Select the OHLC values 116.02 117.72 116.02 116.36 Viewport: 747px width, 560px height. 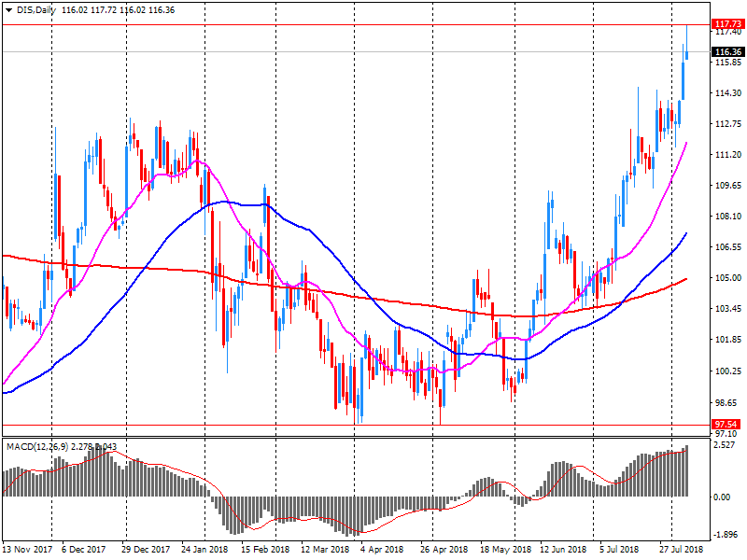[x=119, y=10]
